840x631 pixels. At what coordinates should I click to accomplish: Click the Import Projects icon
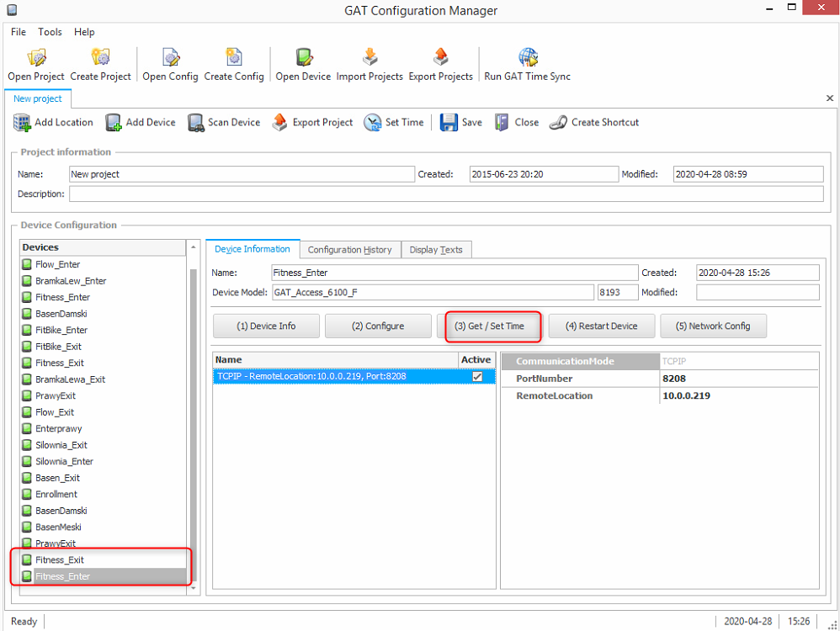click(x=369, y=58)
